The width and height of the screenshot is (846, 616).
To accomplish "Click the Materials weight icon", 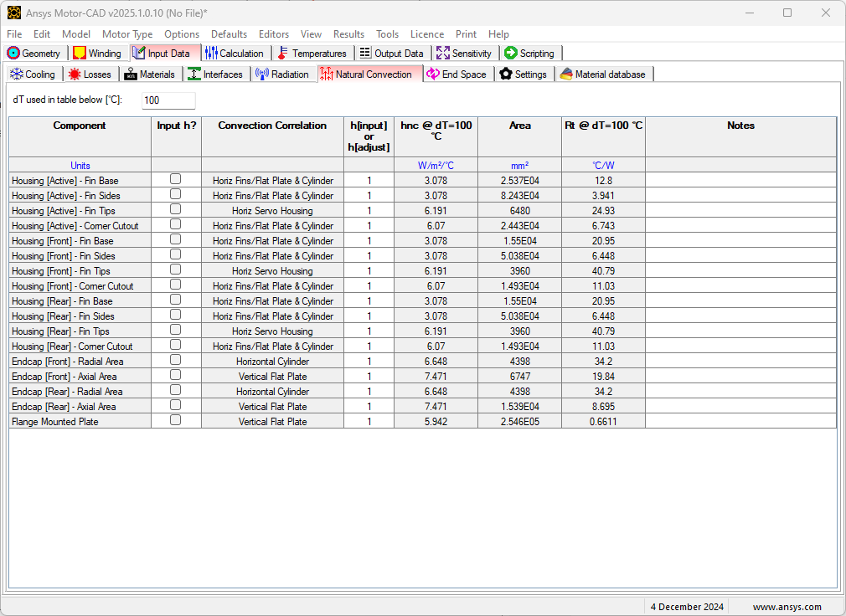I will pyautogui.click(x=131, y=74).
